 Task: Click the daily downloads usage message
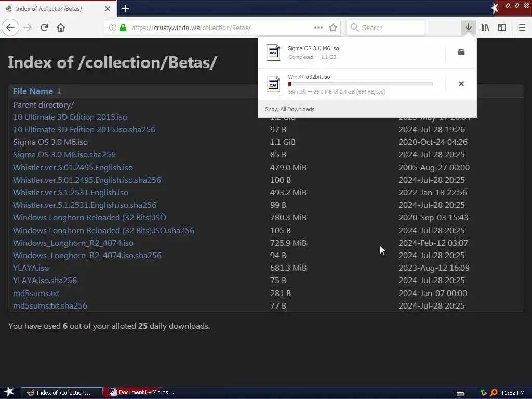(109, 326)
